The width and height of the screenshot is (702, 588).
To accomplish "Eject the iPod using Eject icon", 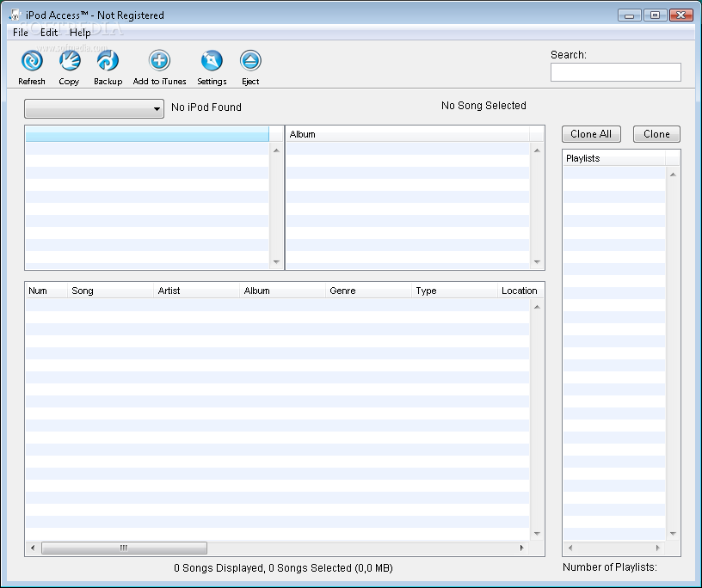I will point(250,62).
